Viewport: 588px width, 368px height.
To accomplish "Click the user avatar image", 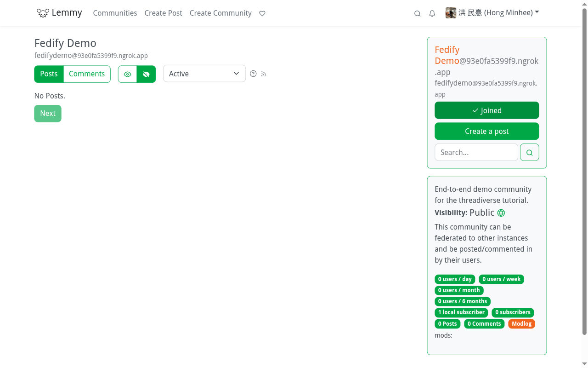I will point(451,13).
